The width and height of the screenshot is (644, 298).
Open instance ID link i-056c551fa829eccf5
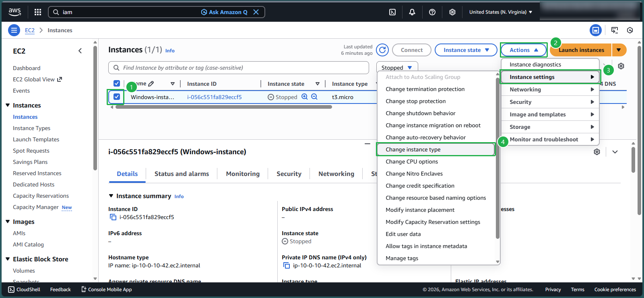pos(215,97)
